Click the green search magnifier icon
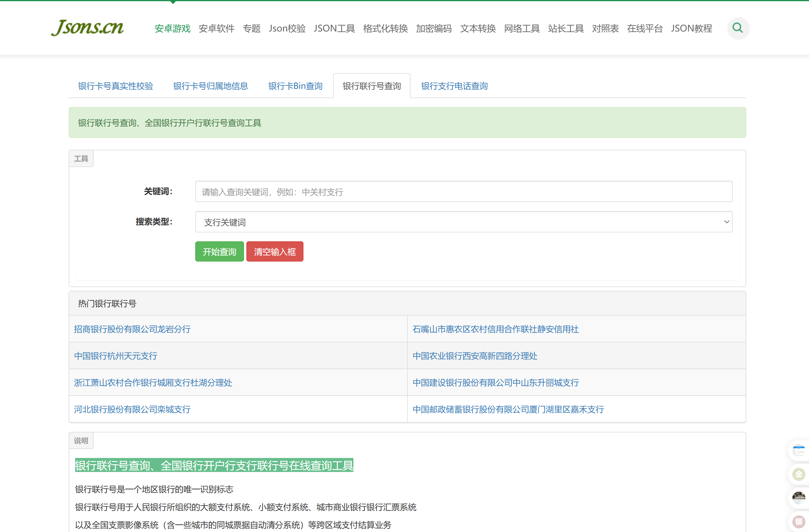Viewport: 809px width, 532px height. click(738, 28)
